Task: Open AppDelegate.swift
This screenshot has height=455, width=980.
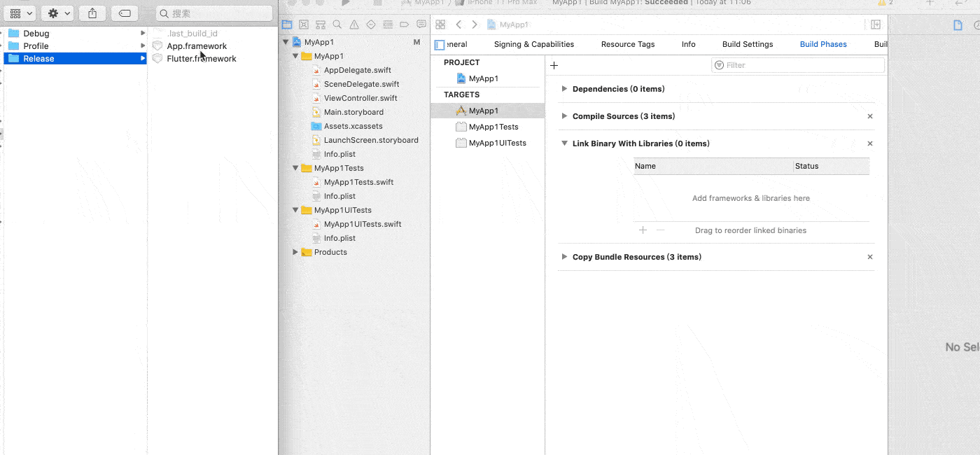Action: [357, 70]
